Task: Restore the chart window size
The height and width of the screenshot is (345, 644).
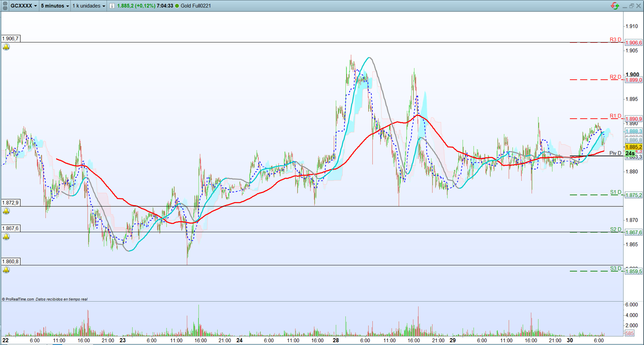Action: [x=632, y=6]
